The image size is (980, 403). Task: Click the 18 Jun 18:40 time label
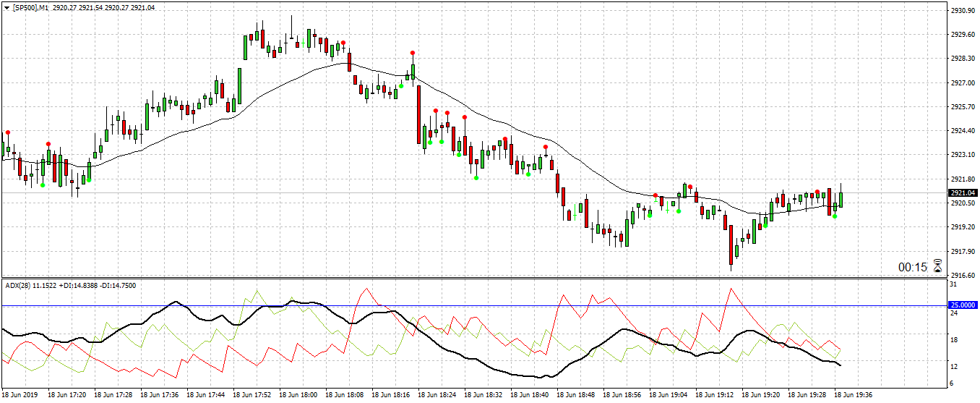530,396
